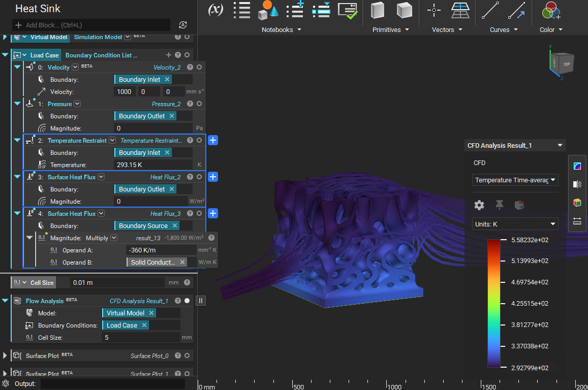Open the Color menu
The width and height of the screenshot is (588, 390).
(551, 29)
